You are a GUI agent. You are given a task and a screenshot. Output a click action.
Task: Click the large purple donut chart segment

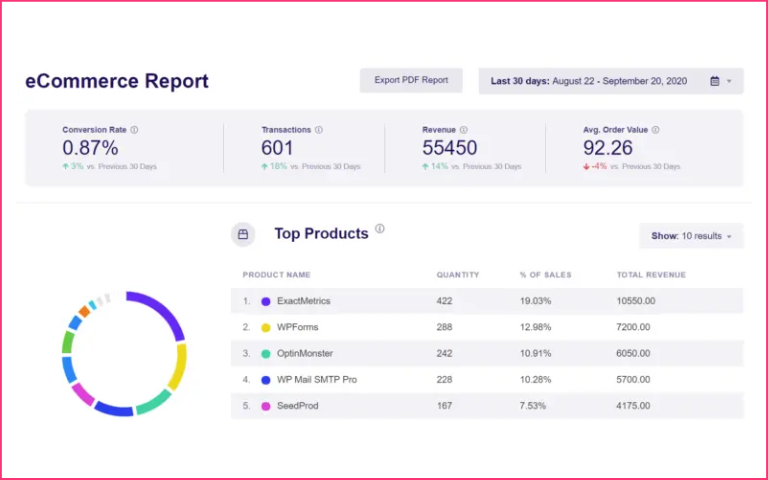coord(161,311)
